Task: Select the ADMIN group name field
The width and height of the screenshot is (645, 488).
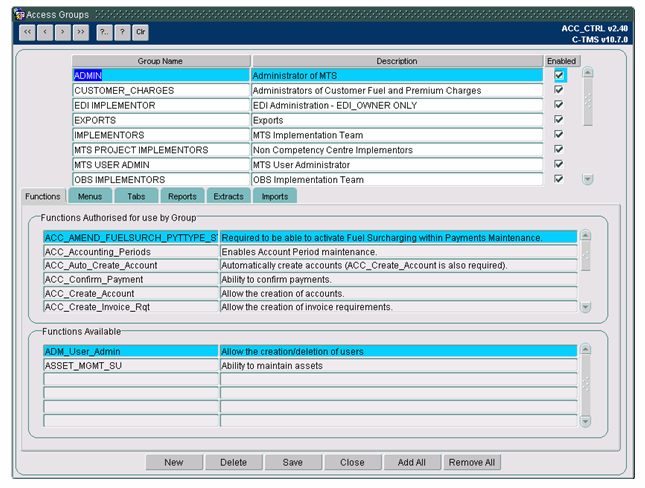Action: click(161, 75)
